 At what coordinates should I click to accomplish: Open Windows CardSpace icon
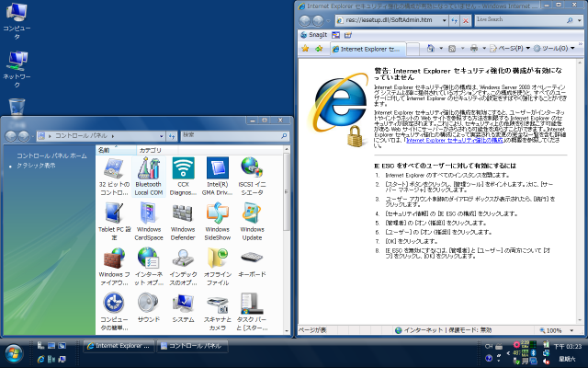[x=149, y=222]
